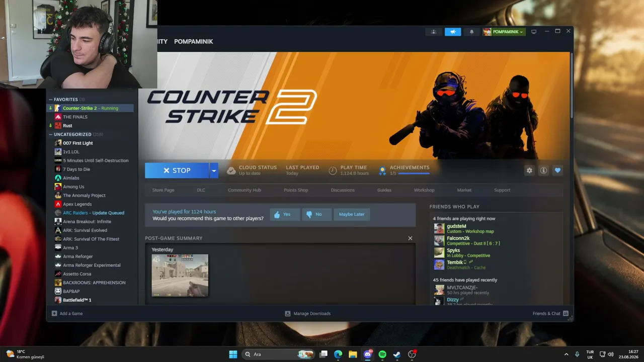Screen dimensions: 644x362
Task: Click the Among Us game icon
Action: [x=58, y=187]
